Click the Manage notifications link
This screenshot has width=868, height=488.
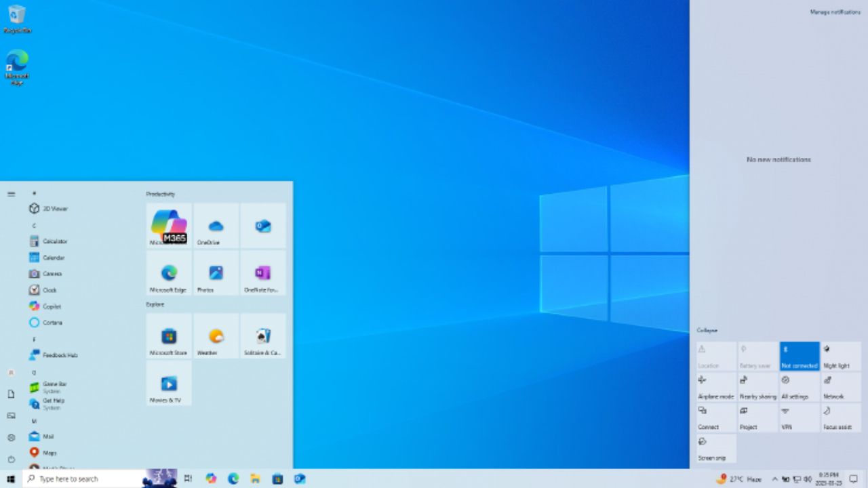point(836,12)
